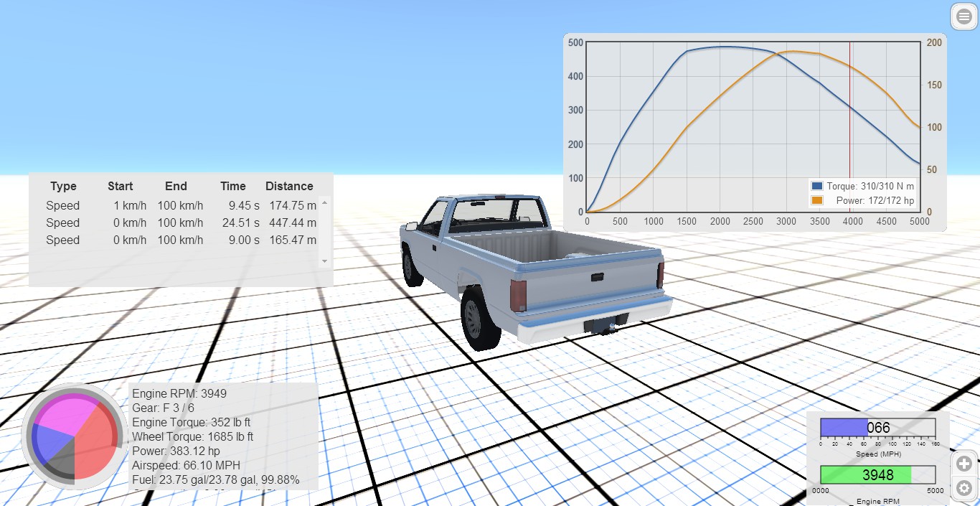Image resolution: width=980 pixels, height=506 pixels.
Task: Click the 2500 label on graph x-axis
Action: 753,222
